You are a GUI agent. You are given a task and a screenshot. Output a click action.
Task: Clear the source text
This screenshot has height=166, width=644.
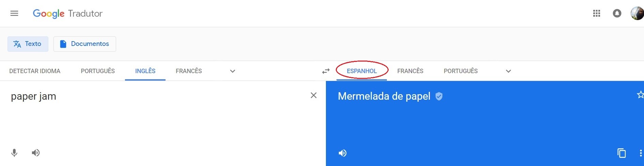[314, 96]
